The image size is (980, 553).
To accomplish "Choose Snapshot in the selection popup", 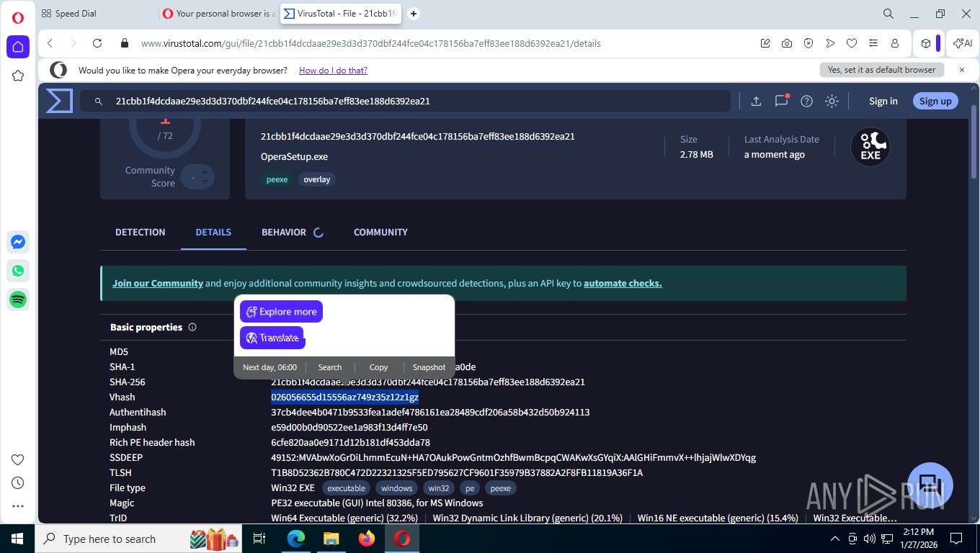I will [429, 367].
